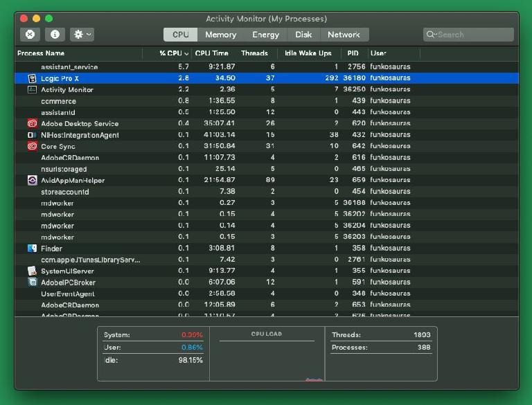Switch to the Disk tab
This screenshot has height=405, width=532.
pyautogui.click(x=303, y=35)
